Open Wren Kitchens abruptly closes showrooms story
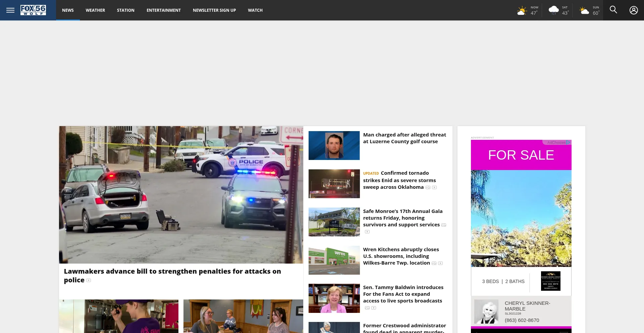This screenshot has width=644, height=333. 401,256
